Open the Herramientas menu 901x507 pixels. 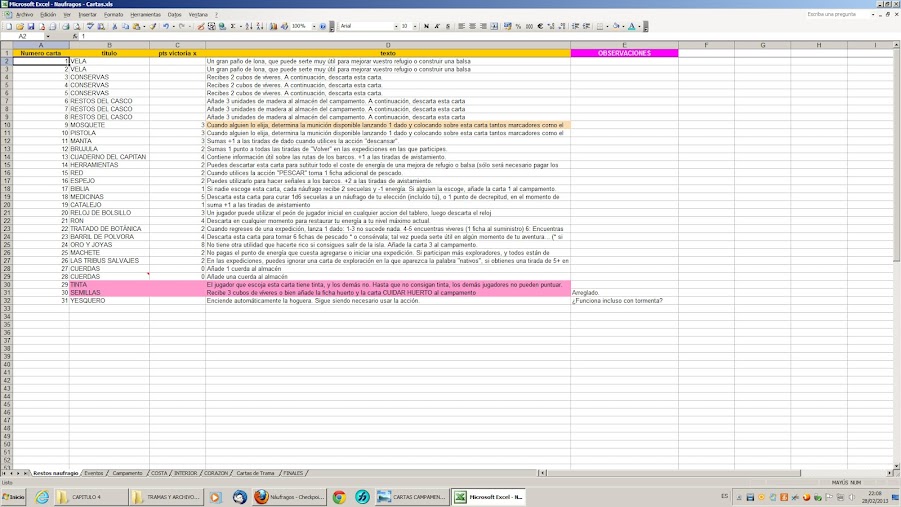tap(145, 14)
